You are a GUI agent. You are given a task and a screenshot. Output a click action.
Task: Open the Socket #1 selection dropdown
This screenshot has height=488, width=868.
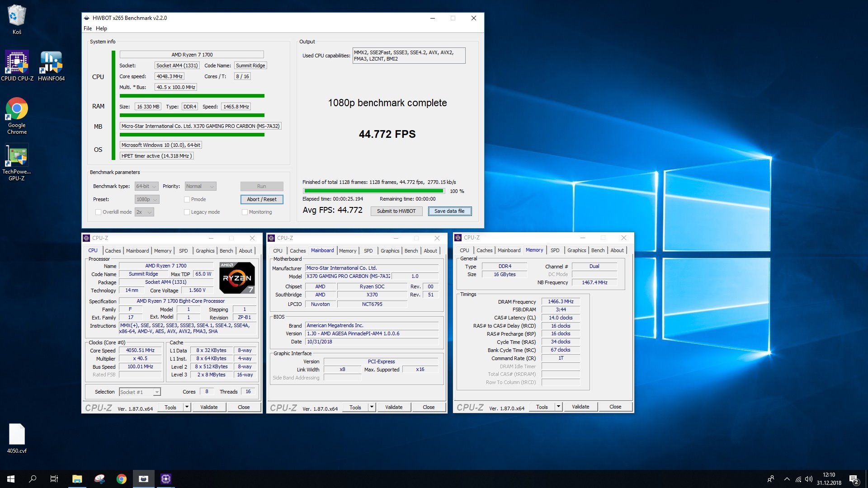[140, 392]
